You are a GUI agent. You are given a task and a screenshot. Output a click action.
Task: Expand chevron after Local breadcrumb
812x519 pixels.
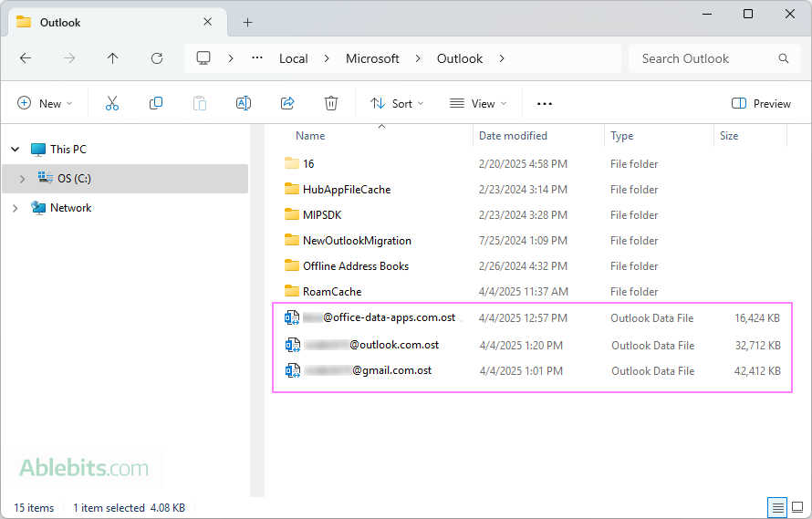327,58
